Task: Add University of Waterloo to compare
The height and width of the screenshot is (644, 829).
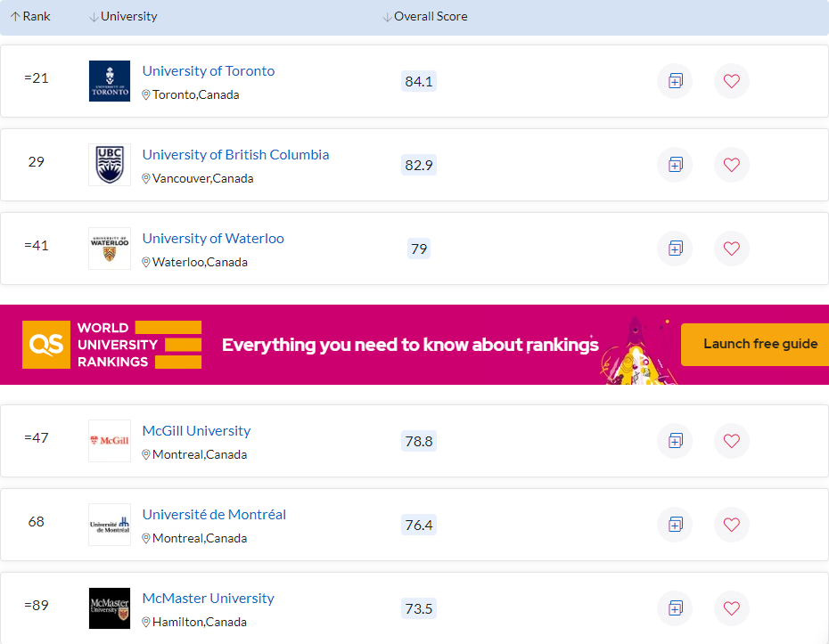Action: (x=675, y=249)
